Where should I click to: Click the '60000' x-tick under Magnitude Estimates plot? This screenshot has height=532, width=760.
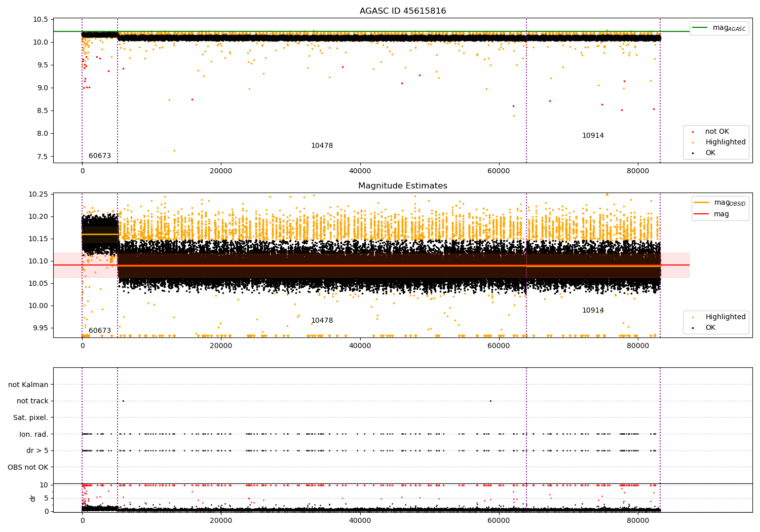pyautogui.click(x=499, y=346)
